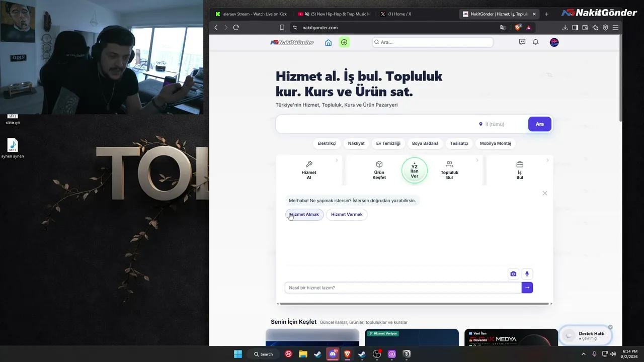Viewport: 644px width, 362px height.
Task: Click the purple Ara search button
Action: [x=540, y=124]
